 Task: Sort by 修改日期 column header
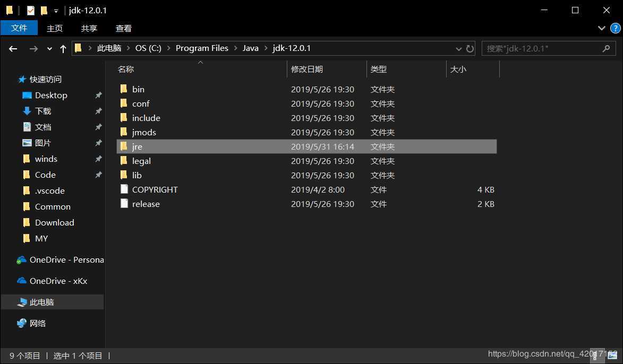pos(307,70)
